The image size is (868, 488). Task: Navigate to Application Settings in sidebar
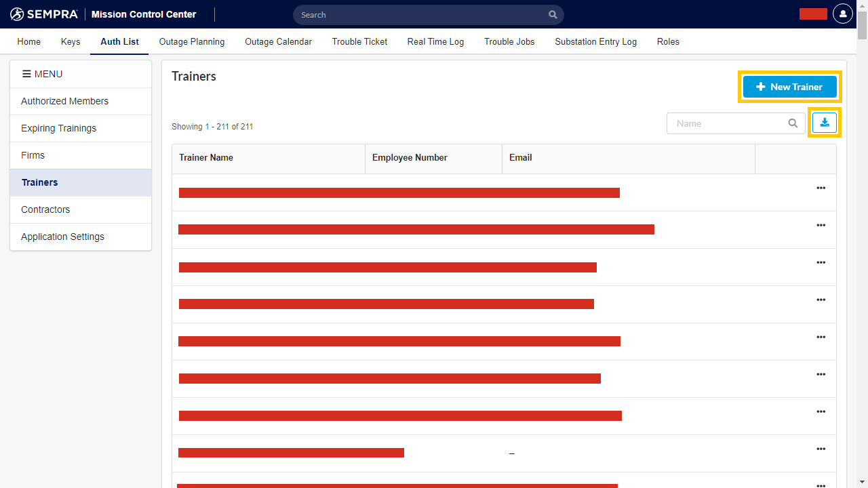62,237
